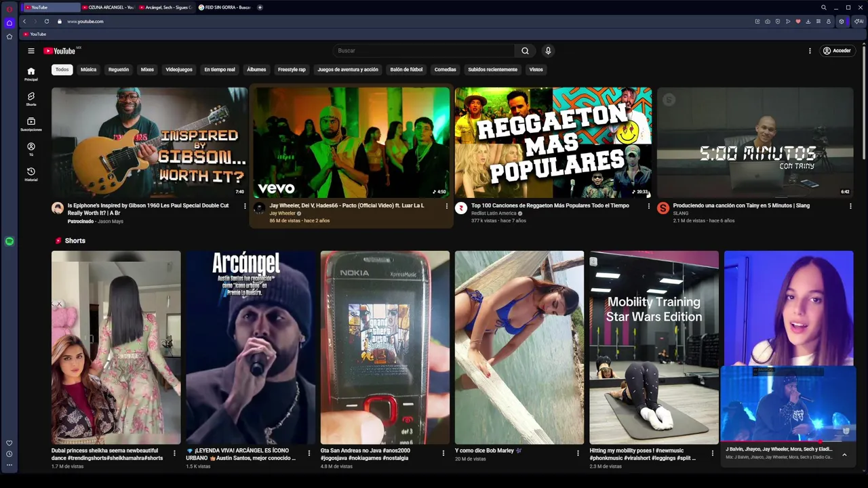
Task: Open YouTube bookmark in bookmarks bar
Action: [x=35, y=34]
